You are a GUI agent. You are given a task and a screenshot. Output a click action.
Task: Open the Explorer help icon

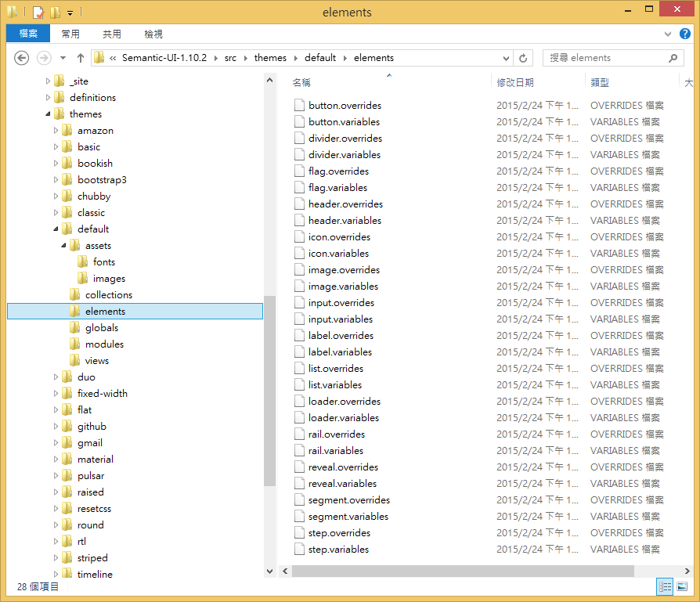[x=685, y=34]
